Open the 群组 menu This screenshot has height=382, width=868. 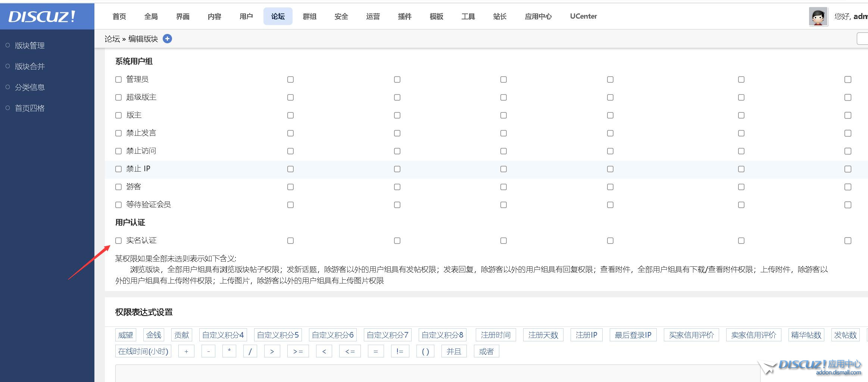pos(310,16)
